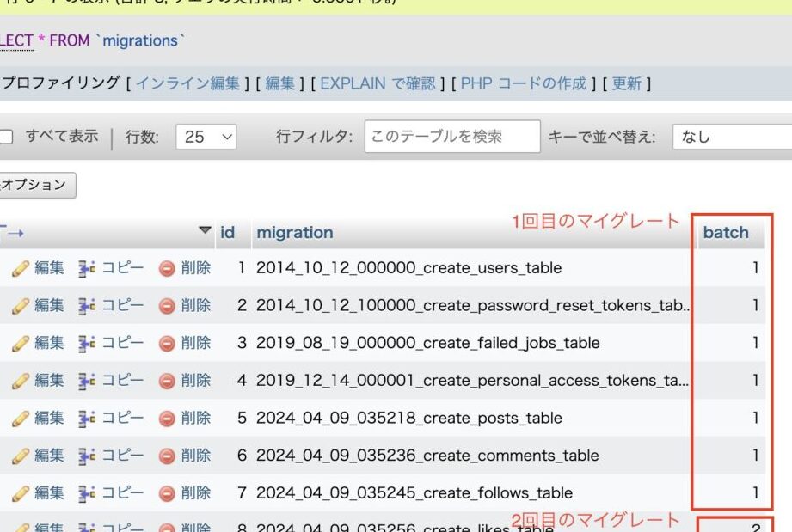Click the オプション button
792x532 pixels.
34,185
